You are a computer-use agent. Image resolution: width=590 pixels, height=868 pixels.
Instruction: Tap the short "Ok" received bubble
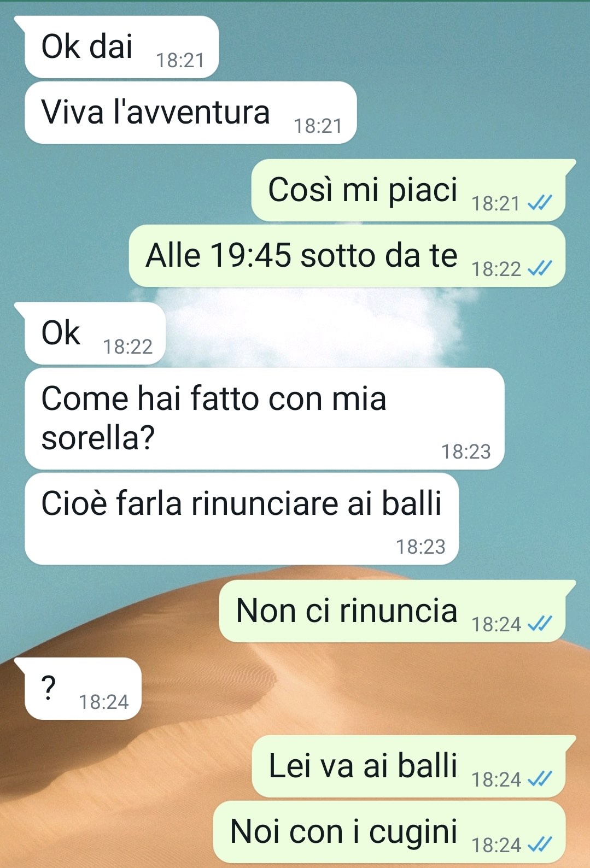point(95,333)
